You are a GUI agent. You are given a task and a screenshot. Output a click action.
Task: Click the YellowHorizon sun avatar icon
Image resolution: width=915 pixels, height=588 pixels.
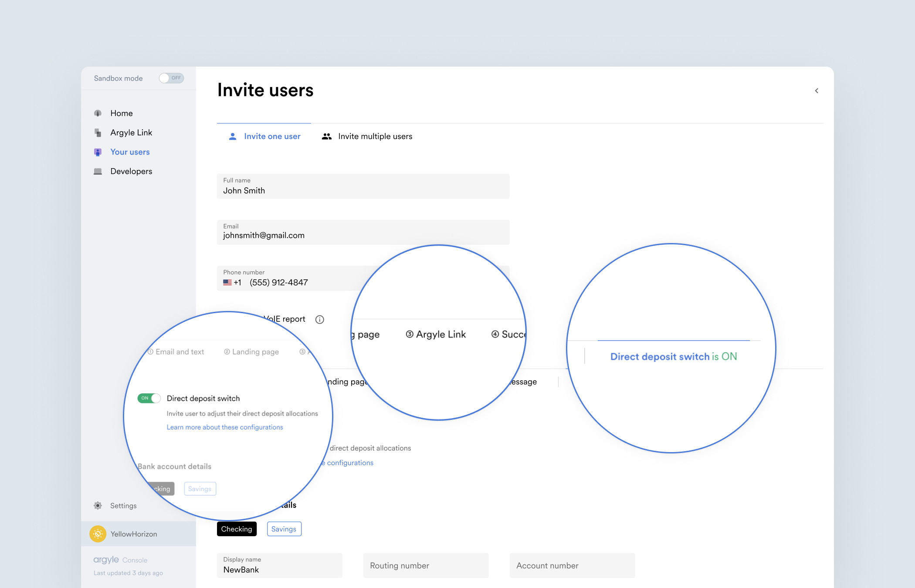tap(98, 534)
